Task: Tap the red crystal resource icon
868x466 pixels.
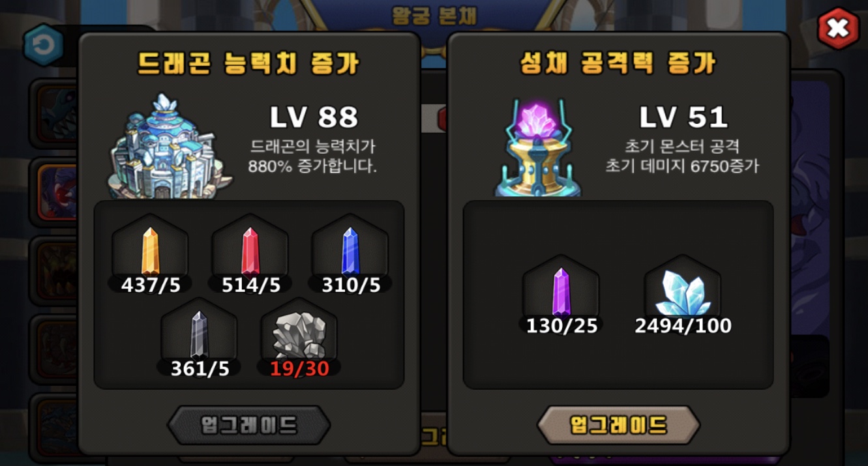Action: point(250,251)
